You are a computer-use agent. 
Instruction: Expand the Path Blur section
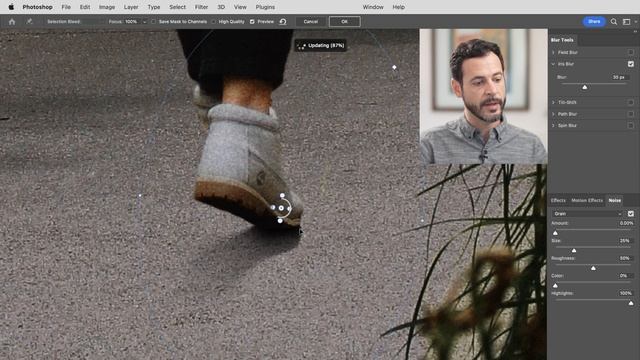553,114
